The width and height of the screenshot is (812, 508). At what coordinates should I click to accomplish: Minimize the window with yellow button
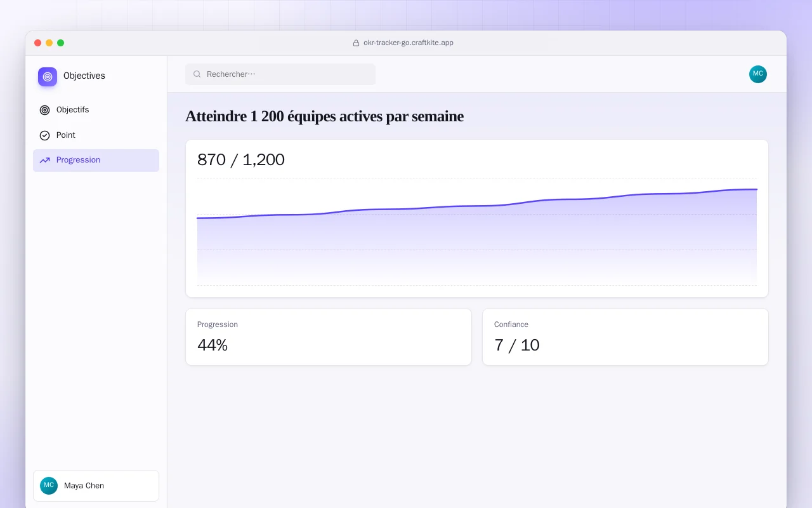(49, 43)
